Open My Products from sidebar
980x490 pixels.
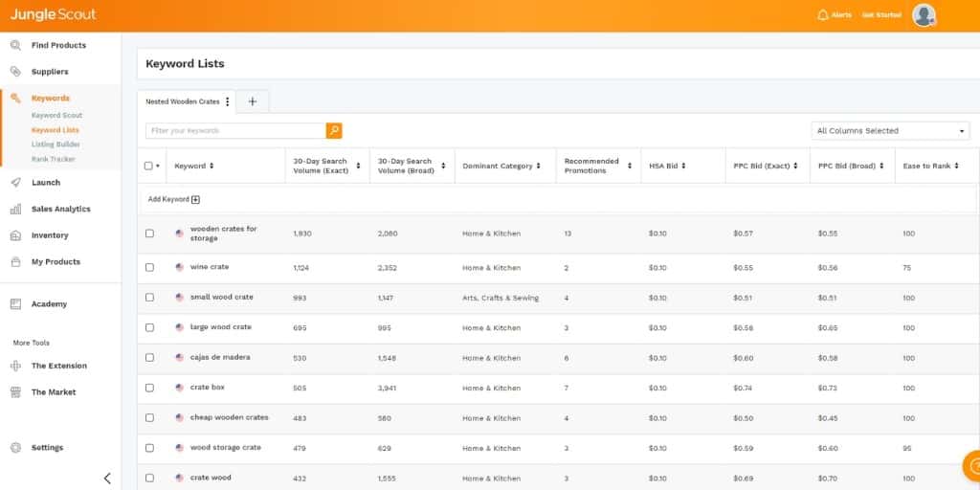tap(56, 262)
